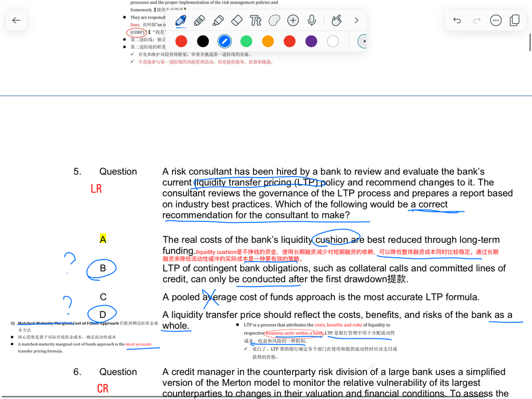
Task: Go back with the left arrow button
Action: (16, 20)
